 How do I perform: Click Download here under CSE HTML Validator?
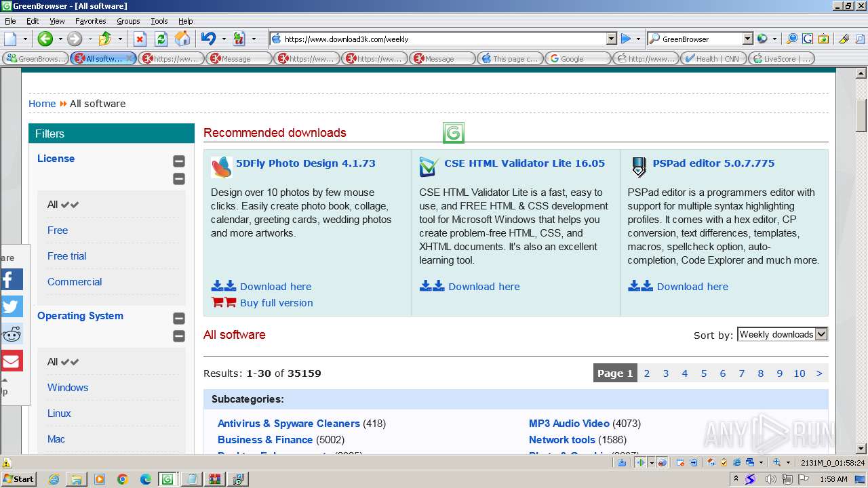(x=484, y=287)
